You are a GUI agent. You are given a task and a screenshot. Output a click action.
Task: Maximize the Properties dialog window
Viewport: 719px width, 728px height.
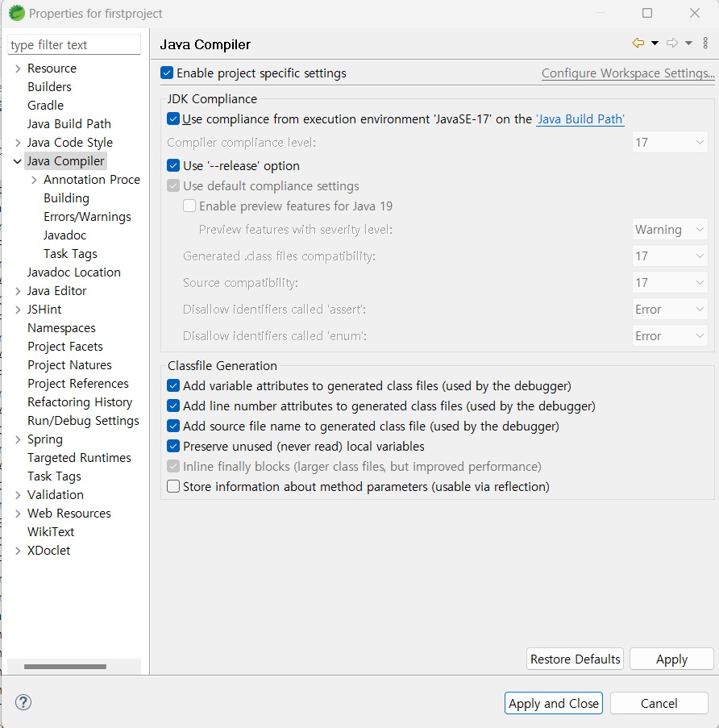pos(647,13)
